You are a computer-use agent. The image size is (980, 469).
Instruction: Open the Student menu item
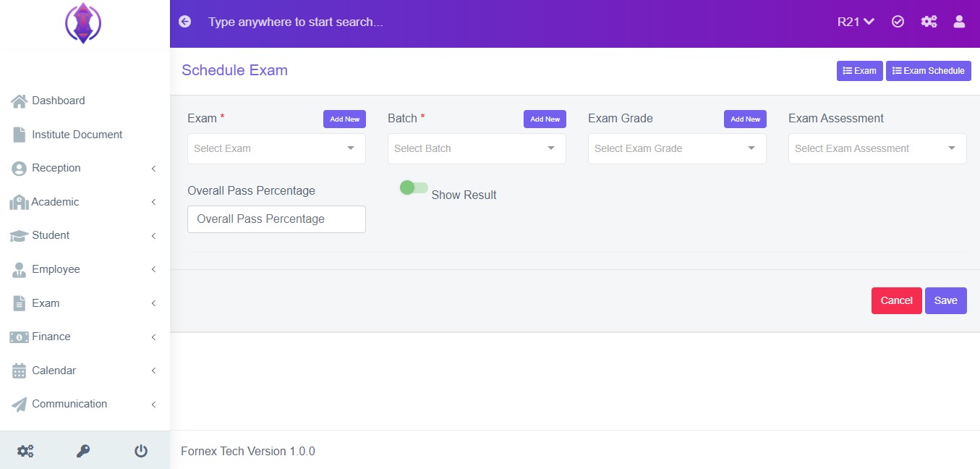[x=85, y=235]
